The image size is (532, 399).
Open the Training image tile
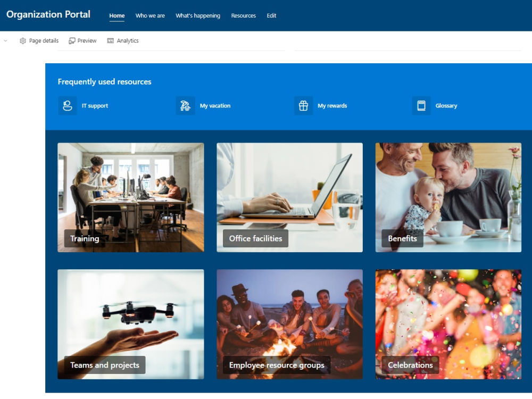pyautogui.click(x=131, y=197)
